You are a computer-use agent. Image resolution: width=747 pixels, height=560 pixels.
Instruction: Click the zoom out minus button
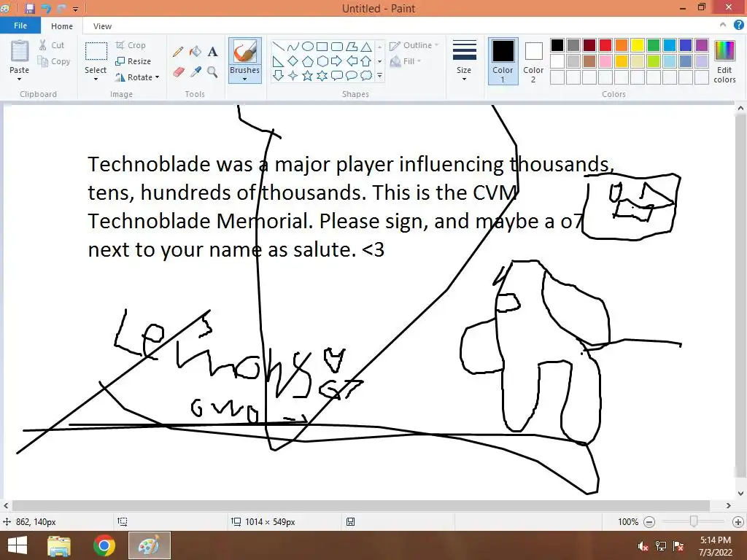pyautogui.click(x=649, y=522)
